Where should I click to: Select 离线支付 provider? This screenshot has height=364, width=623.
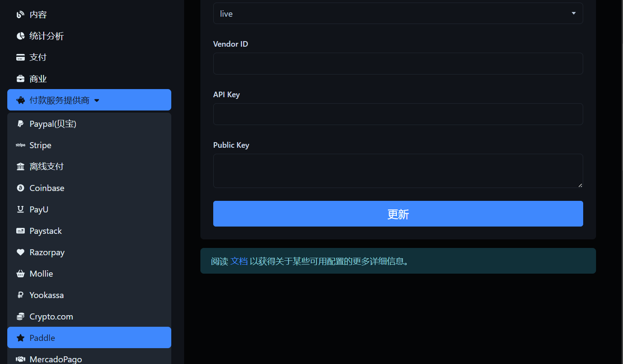89,167
